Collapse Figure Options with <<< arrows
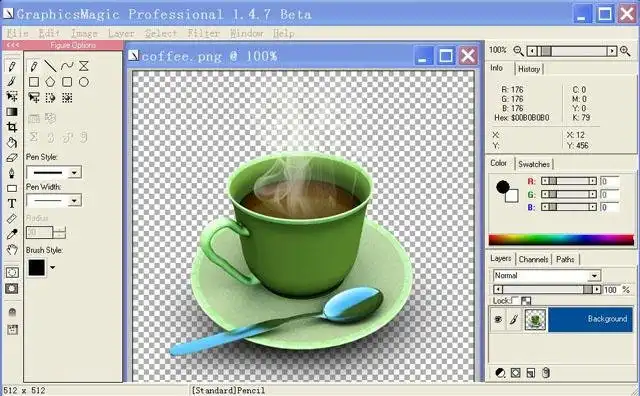The image size is (640, 396). 13,45
